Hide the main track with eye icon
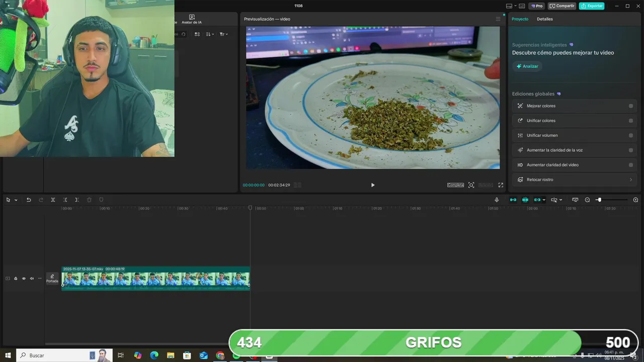 pos(24,279)
